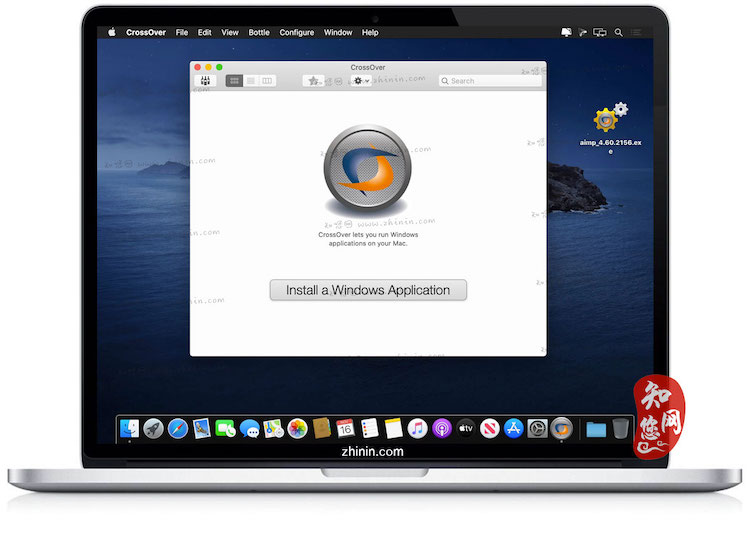Open Trash in the Dock
Image resolution: width=752 pixels, height=534 pixels.
[621, 428]
